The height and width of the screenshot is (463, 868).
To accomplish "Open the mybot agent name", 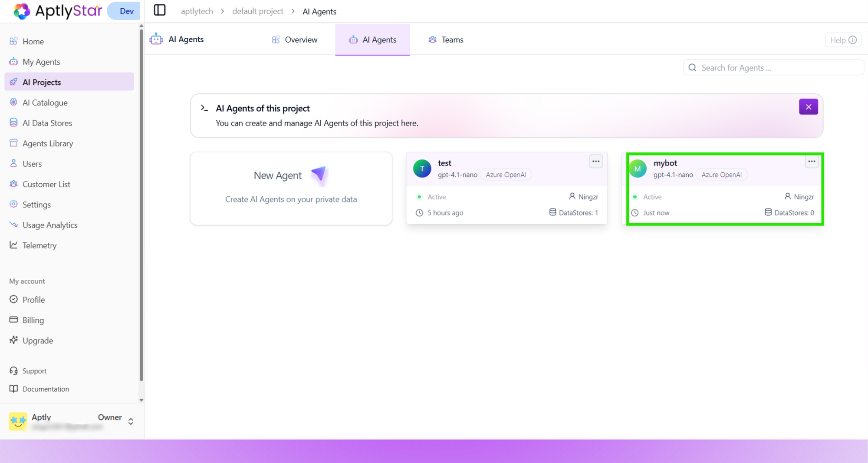I will coord(665,163).
